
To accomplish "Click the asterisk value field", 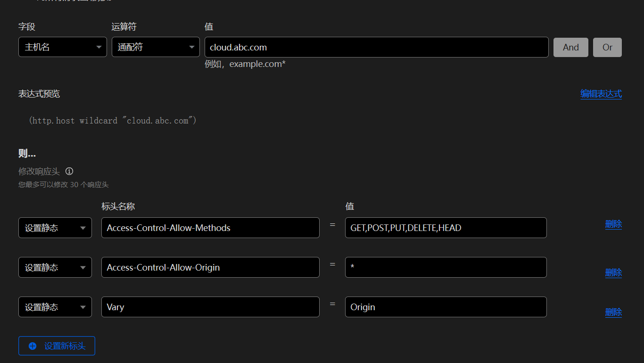I will (x=446, y=267).
